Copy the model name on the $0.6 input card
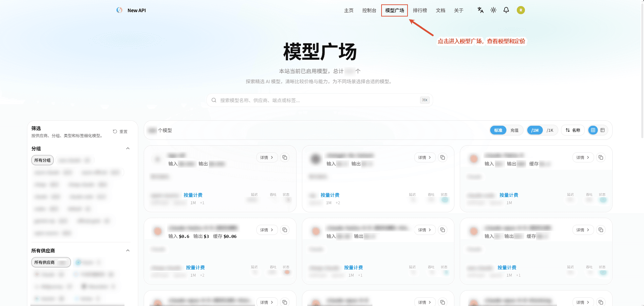The width and height of the screenshot is (644, 306). tap(285, 230)
